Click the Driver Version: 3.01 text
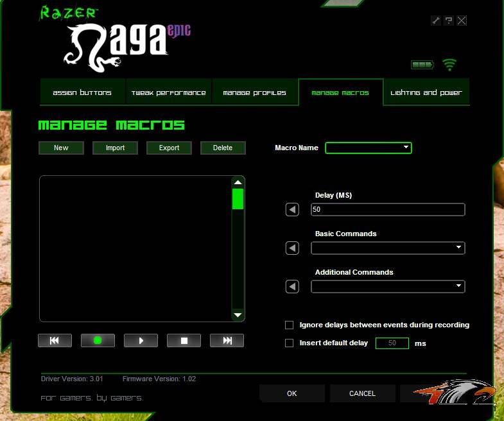 pyautogui.click(x=72, y=379)
